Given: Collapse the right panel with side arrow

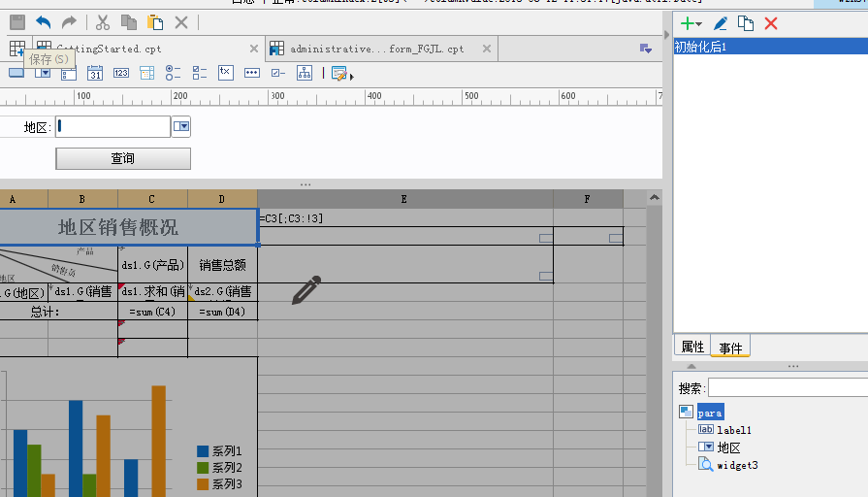Looking at the screenshot, I should tap(666, 34).
